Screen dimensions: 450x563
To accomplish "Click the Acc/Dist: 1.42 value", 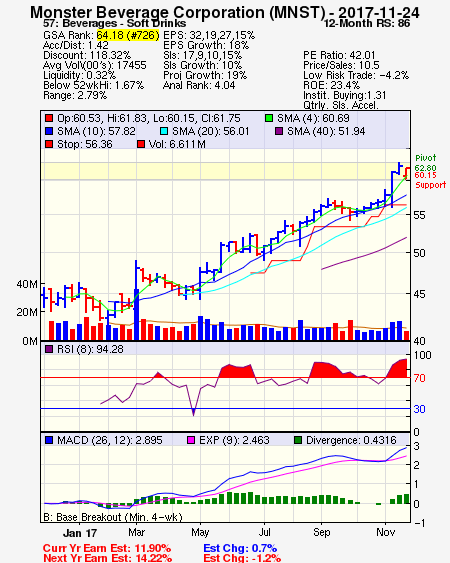I will 76,45.
